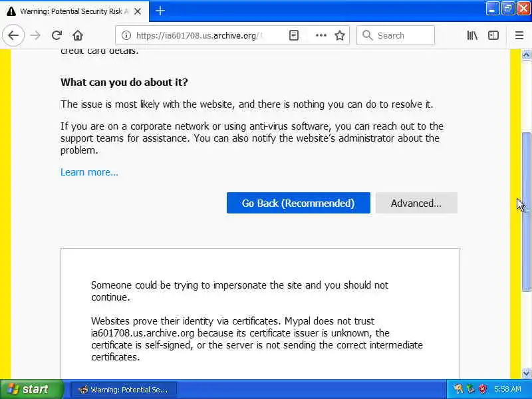Click the vertical scrollbar thumb

click(x=526, y=211)
